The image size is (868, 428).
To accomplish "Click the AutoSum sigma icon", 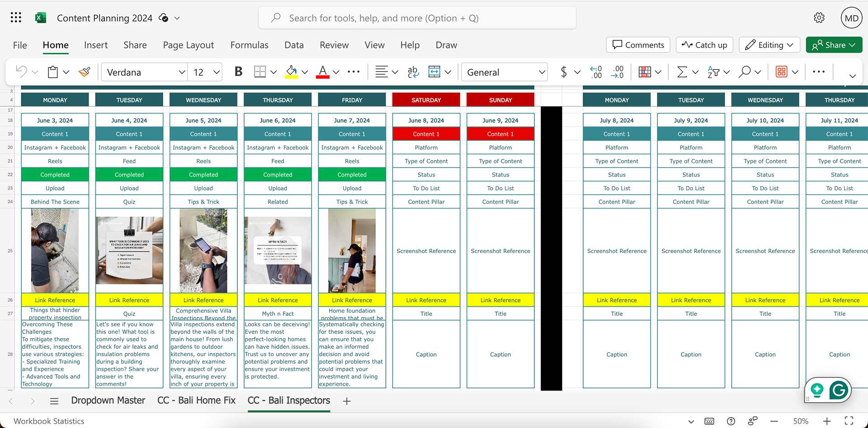I will [x=682, y=72].
